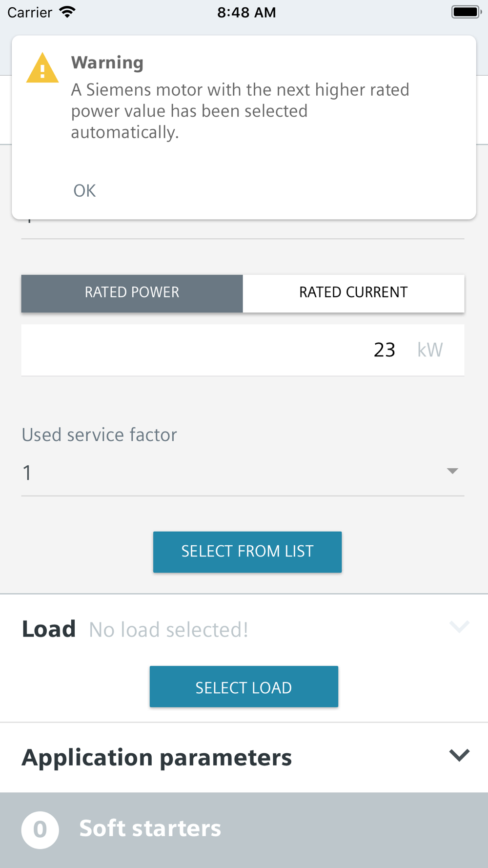488x868 pixels.
Task: Switch to the RATED POWER tab
Action: 132,292
